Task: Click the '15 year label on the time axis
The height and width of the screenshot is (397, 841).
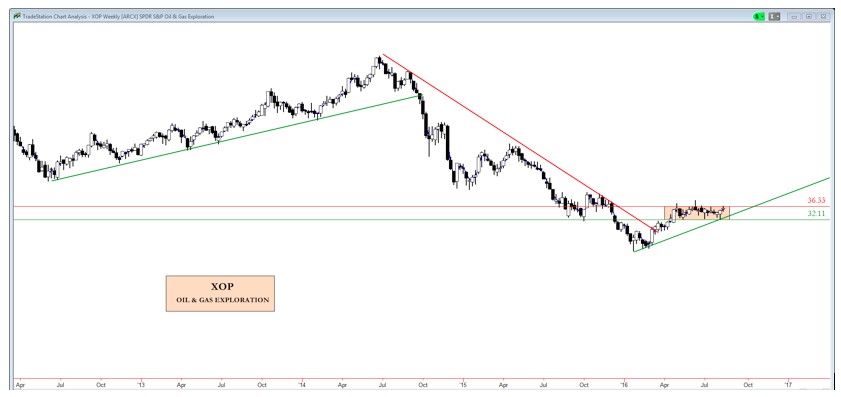Action: click(x=463, y=385)
